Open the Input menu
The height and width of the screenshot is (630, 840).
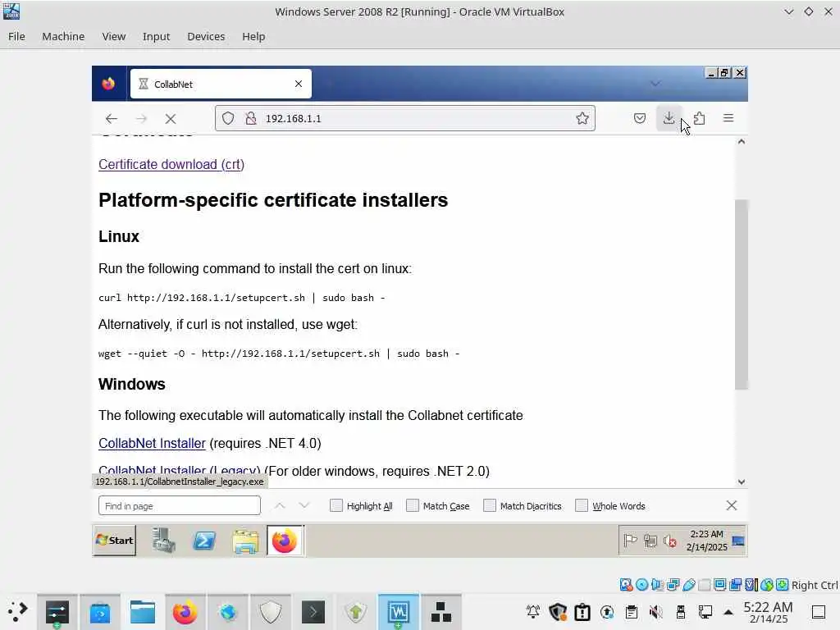(x=156, y=36)
